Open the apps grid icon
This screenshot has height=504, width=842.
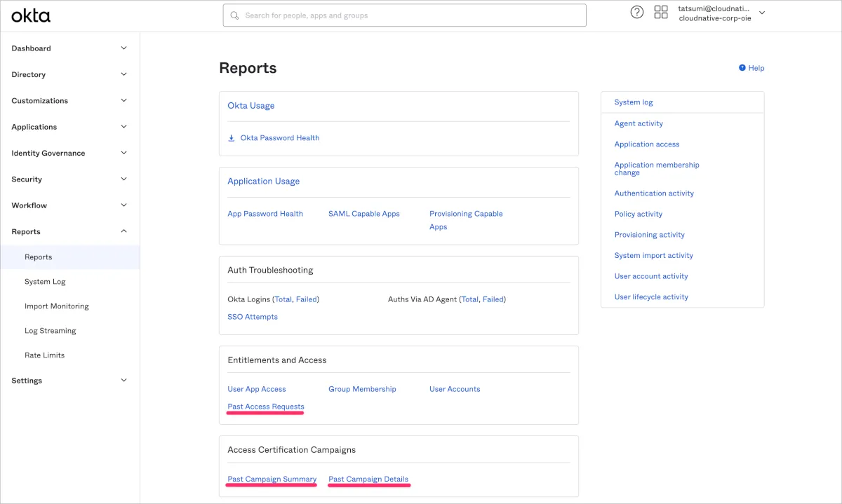(x=661, y=12)
